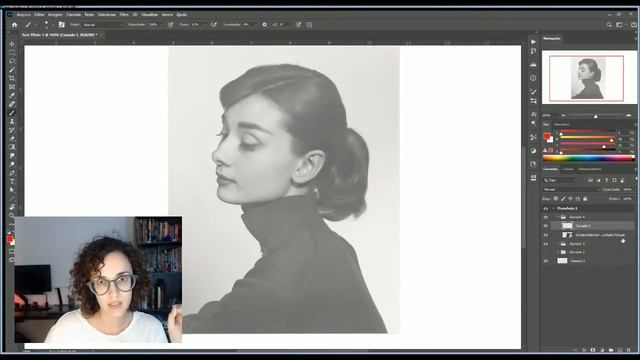Expand the Agrupar 3 group
Screen dimensions: 640x360
(558, 244)
